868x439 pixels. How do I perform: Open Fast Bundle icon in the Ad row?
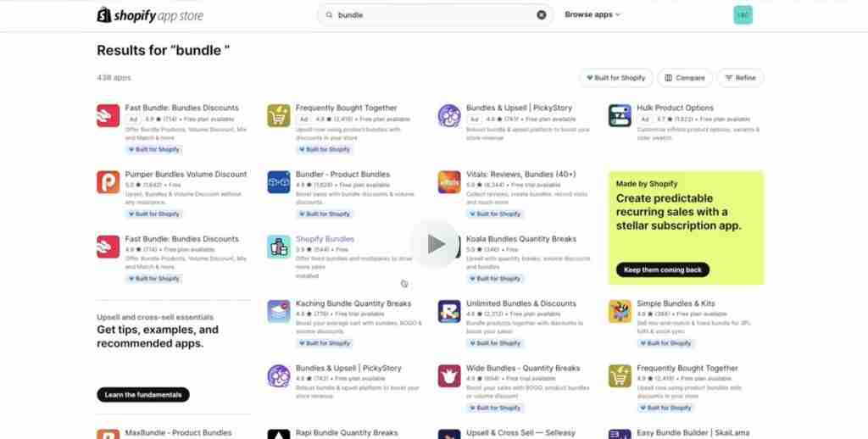[108, 116]
